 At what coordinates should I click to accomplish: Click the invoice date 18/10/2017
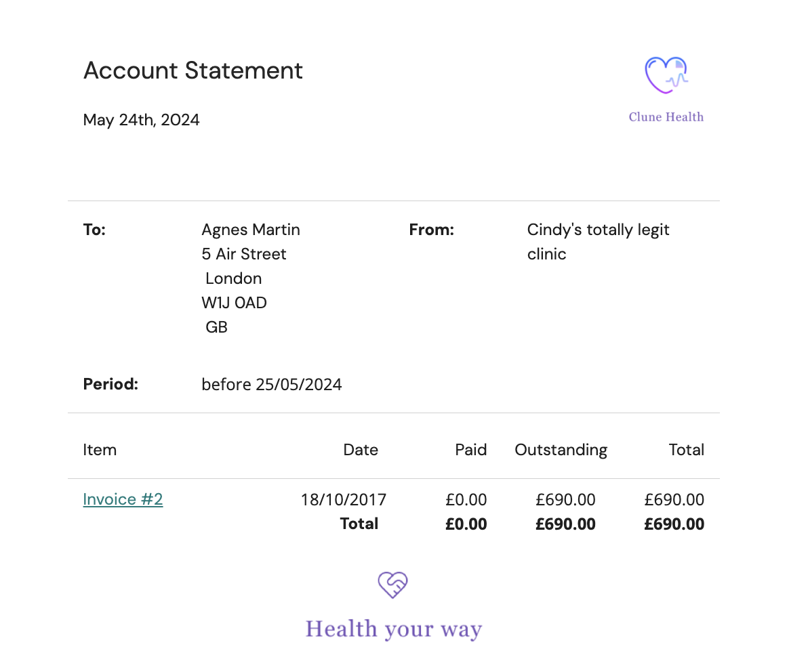pyautogui.click(x=344, y=500)
